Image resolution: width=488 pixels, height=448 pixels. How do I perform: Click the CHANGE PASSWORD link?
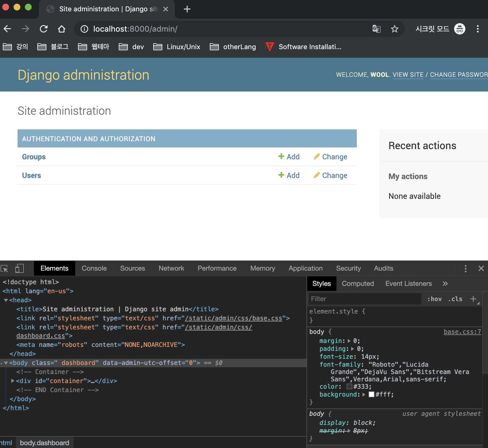(x=459, y=75)
